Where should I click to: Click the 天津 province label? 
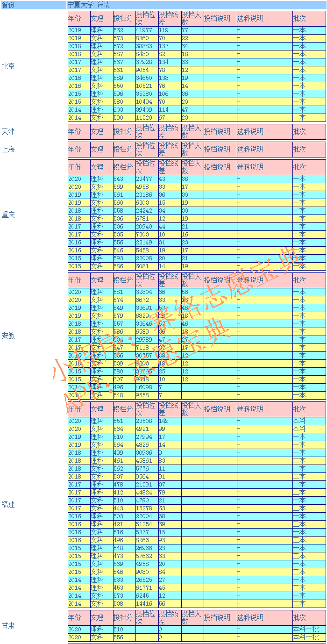coord(8,132)
